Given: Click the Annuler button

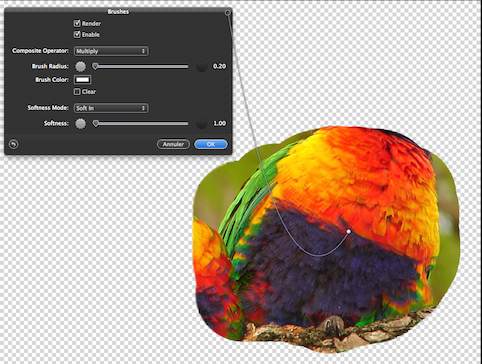Looking at the screenshot, I should [x=173, y=144].
